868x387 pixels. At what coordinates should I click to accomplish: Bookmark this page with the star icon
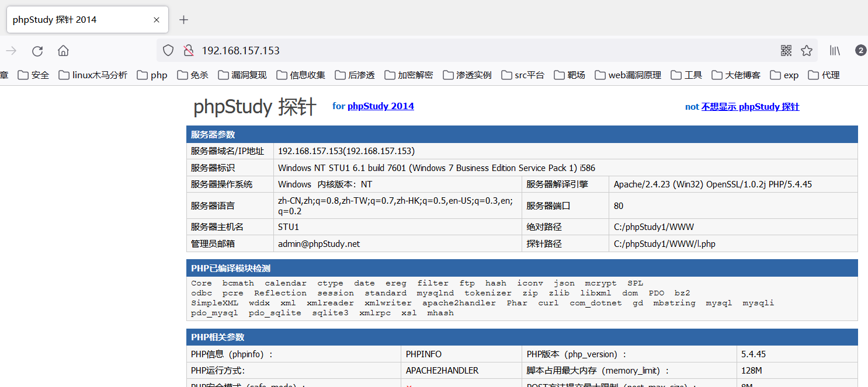(x=807, y=51)
